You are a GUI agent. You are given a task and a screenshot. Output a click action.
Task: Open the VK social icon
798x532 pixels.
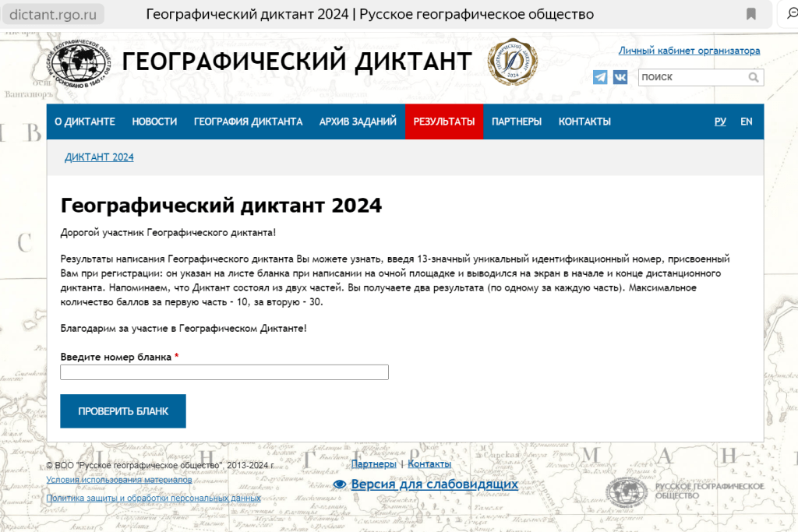coord(620,77)
